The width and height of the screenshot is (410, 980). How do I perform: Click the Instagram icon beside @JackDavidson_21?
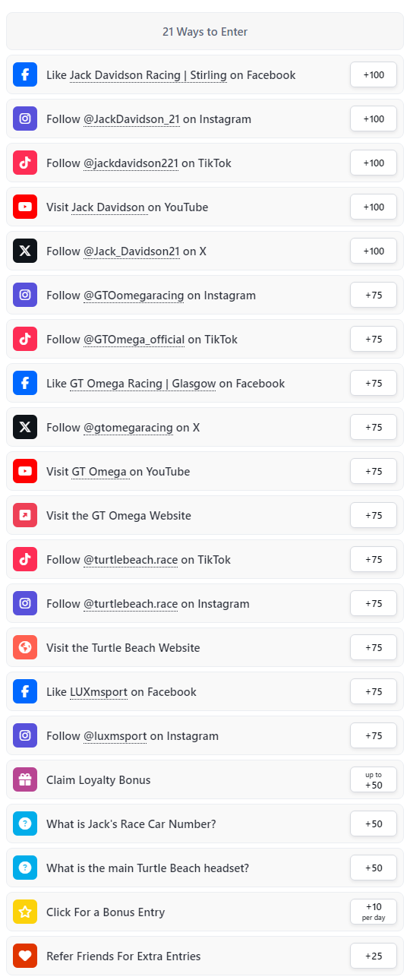click(x=25, y=119)
